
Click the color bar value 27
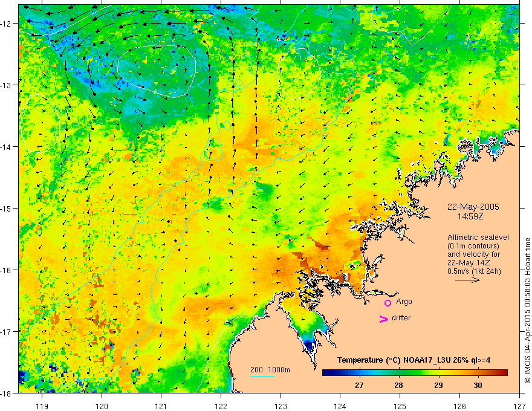click(x=359, y=386)
